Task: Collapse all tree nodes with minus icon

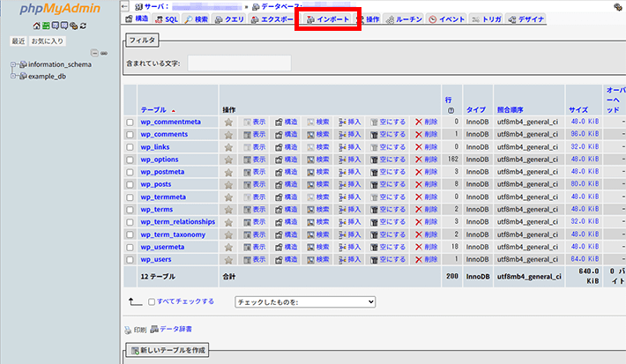Action: [94, 53]
